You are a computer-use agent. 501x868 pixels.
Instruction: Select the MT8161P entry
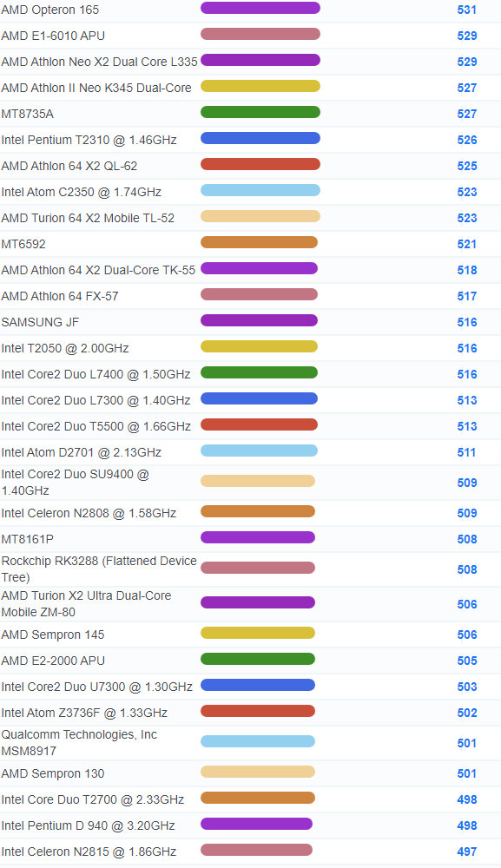28,539
